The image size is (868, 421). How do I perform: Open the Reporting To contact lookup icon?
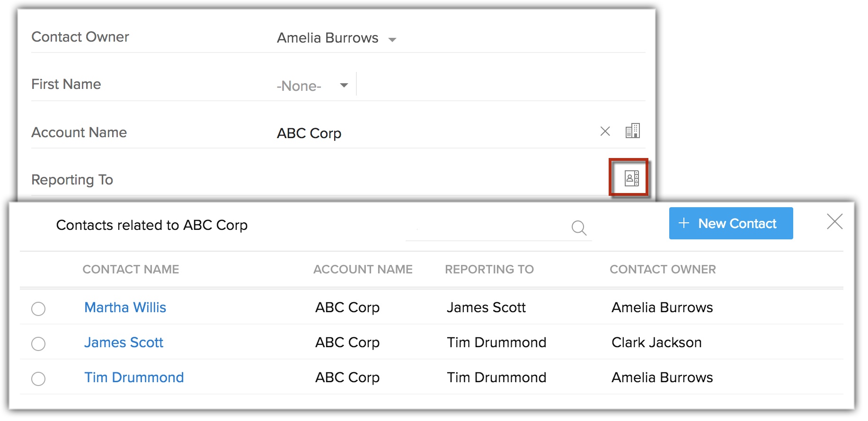click(631, 178)
